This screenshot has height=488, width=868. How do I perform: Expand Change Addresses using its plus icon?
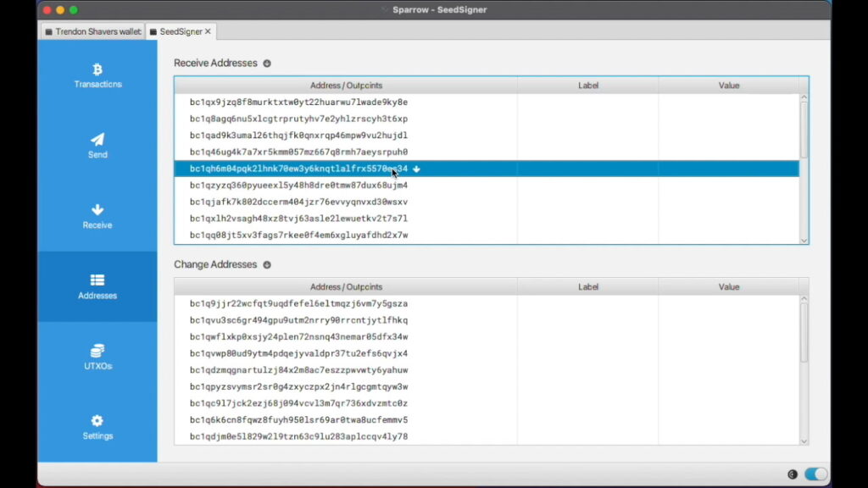click(x=266, y=264)
